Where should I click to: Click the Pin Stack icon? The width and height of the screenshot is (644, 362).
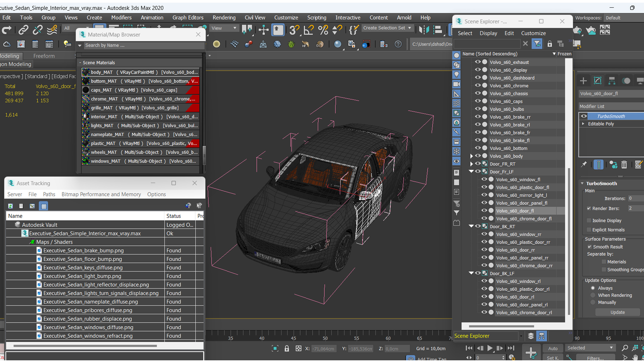[584, 165]
